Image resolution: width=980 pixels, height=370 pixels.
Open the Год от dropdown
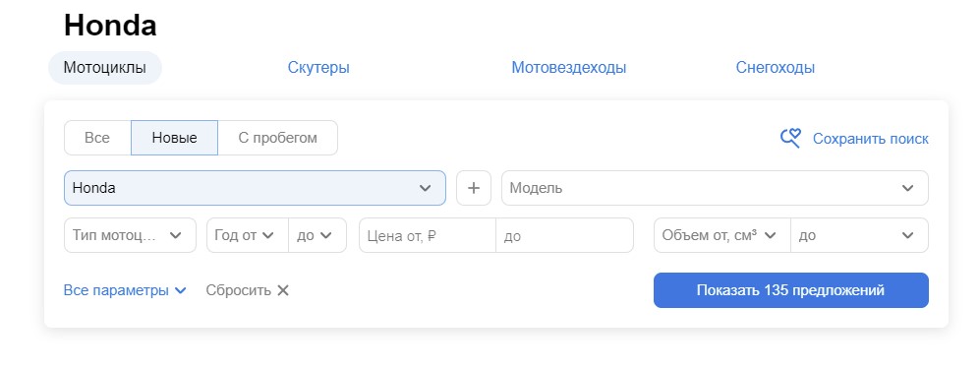248,235
